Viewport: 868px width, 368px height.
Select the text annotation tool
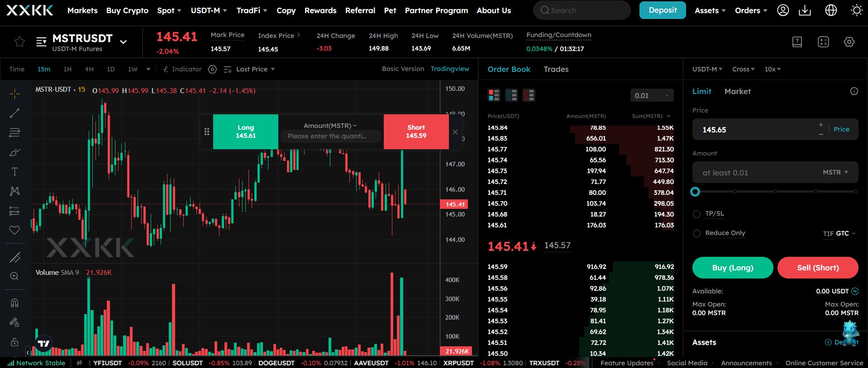[14, 172]
